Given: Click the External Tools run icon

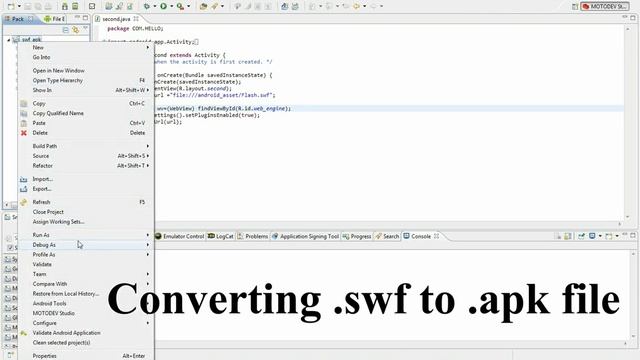Looking at the screenshot, I should click(x=180, y=6).
